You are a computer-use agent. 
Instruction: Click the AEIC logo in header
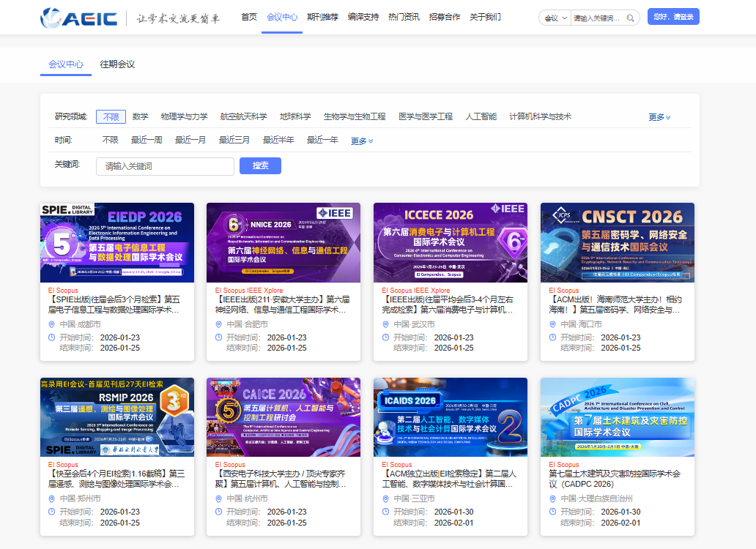[78, 18]
